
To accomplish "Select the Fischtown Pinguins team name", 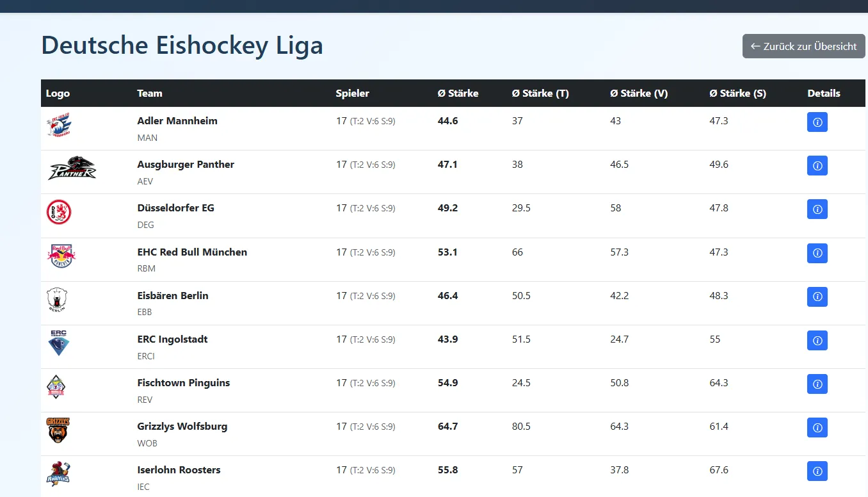I will pos(184,382).
